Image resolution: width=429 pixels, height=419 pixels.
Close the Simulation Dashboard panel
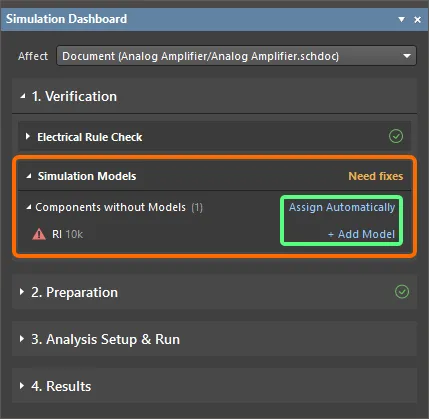pos(417,20)
